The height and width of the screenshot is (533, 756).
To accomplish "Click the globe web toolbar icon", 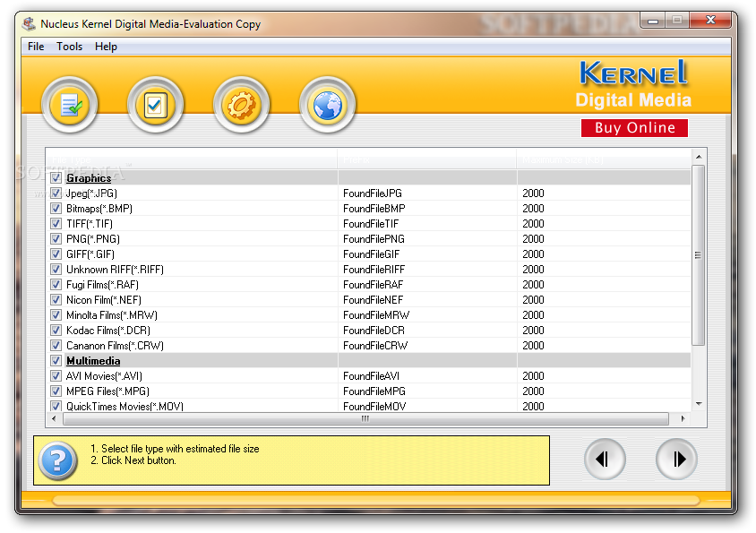I will tap(327, 105).
